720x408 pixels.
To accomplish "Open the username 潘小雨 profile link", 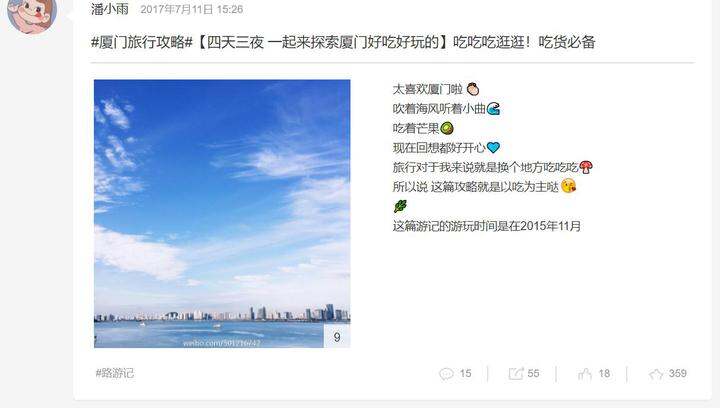I will (x=110, y=9).
